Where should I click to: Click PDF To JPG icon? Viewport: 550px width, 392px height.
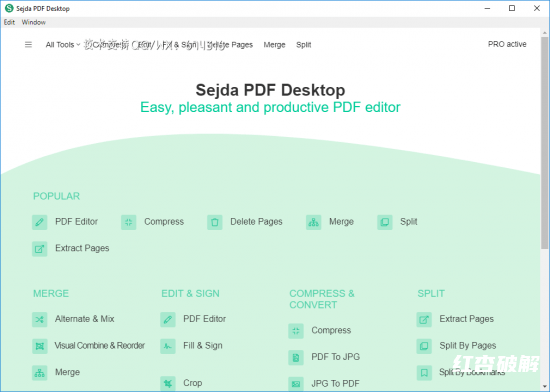pos(296,357)
